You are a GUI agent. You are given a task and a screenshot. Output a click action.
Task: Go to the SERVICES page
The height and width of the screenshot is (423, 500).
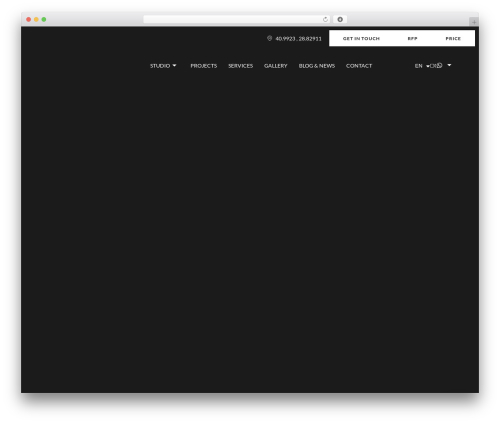pyautogui.click(x=240, y=66)
